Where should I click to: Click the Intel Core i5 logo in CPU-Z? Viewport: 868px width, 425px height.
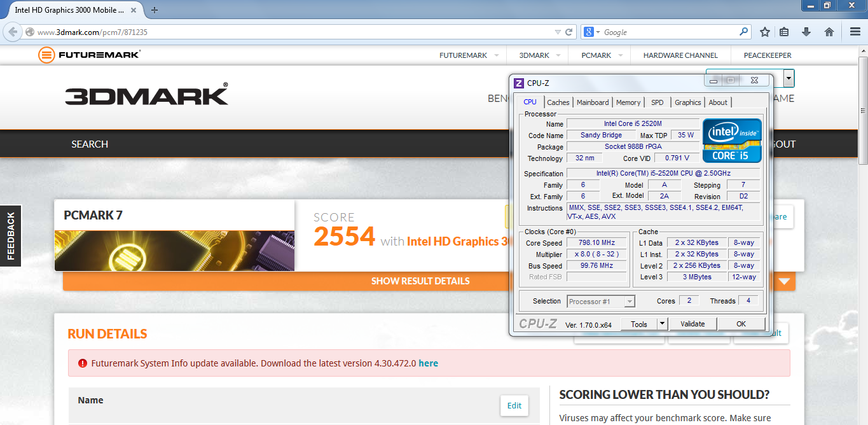(x=731, y=140)
